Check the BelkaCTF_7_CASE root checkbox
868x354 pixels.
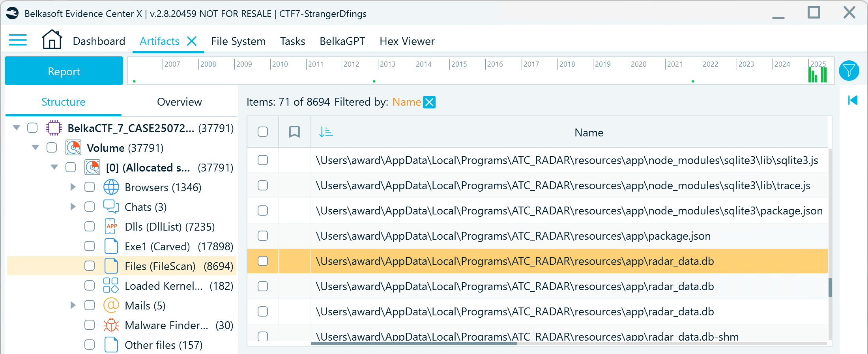click(x=32, y=128)
